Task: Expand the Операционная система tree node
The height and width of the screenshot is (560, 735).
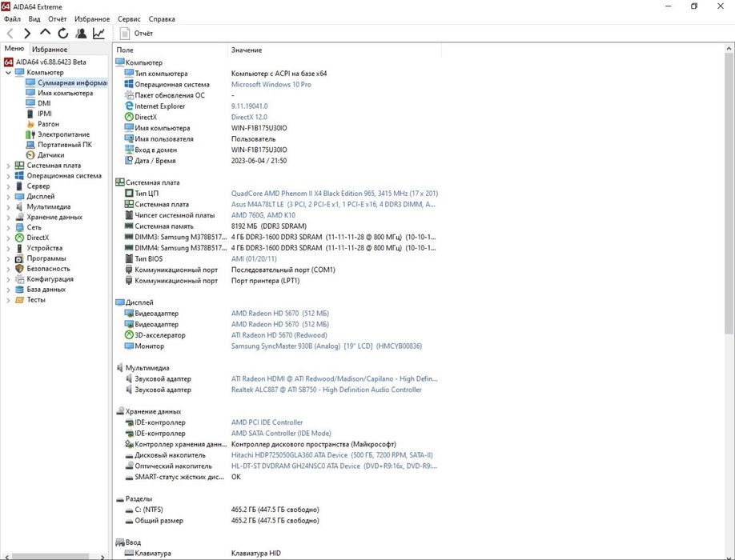Action: coord(8,175)
